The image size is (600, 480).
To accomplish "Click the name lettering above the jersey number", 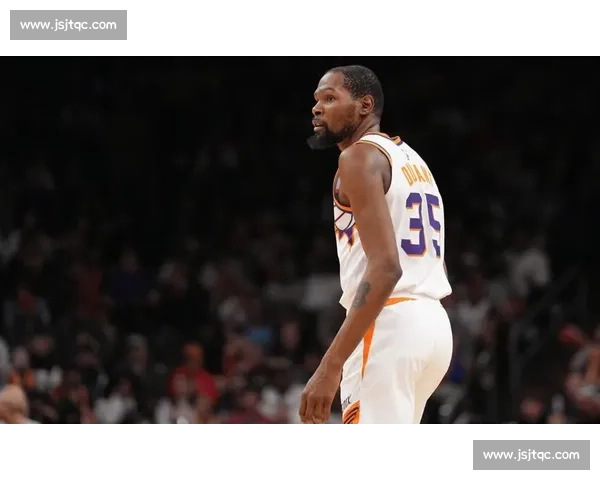I will (x=417, y=173).
